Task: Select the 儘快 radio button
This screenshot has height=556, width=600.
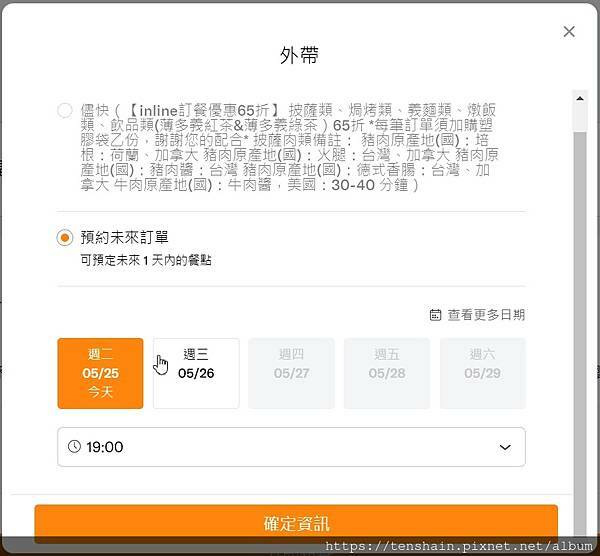Action: click(65, 110)
